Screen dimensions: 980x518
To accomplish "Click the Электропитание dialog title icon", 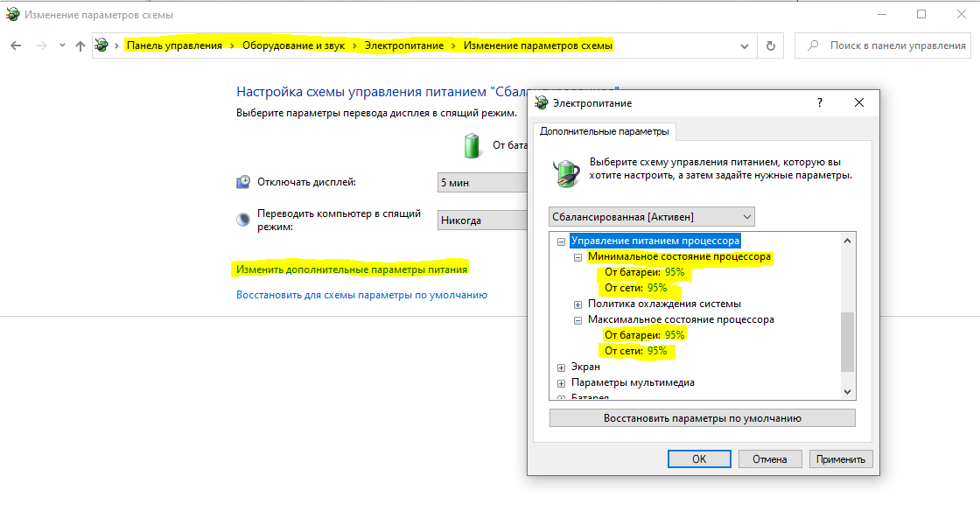I will click(x=542, y=102).
